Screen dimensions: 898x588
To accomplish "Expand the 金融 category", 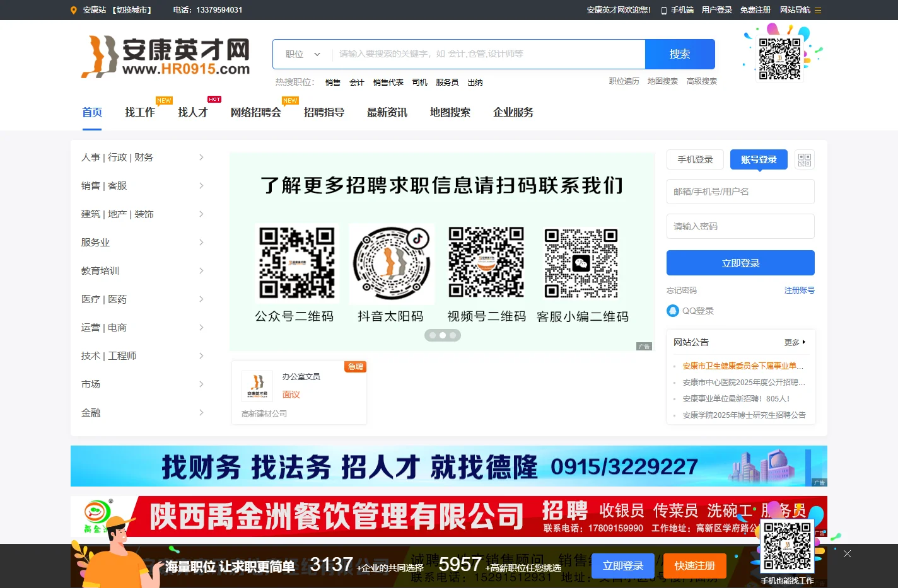I will tap(143, 413).
